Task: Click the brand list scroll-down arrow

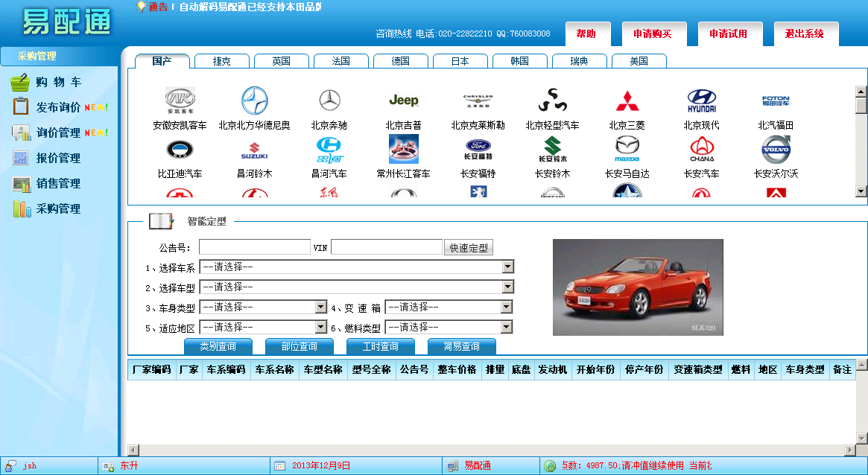Action: pos(861,192)
